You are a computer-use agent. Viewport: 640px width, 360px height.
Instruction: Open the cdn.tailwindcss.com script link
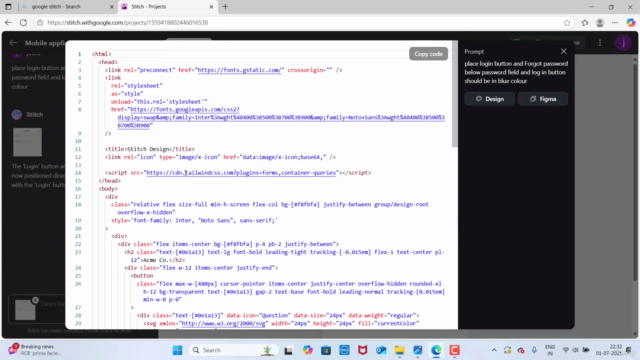tap(241, 173)
